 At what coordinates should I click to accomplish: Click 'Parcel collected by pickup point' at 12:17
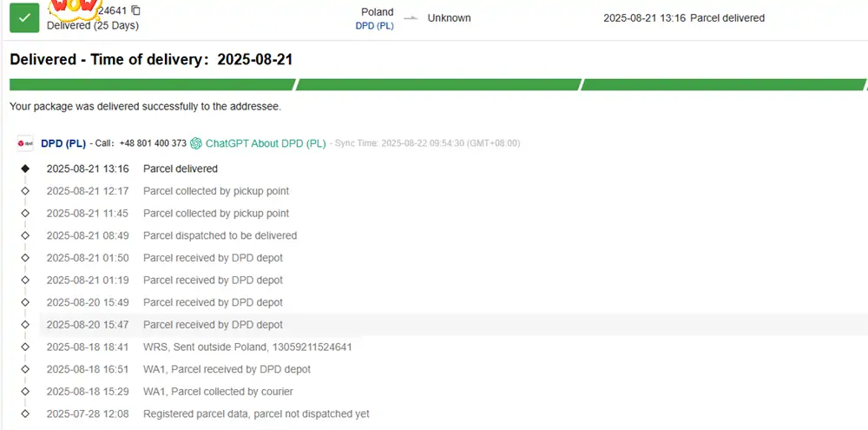point(216,190)
